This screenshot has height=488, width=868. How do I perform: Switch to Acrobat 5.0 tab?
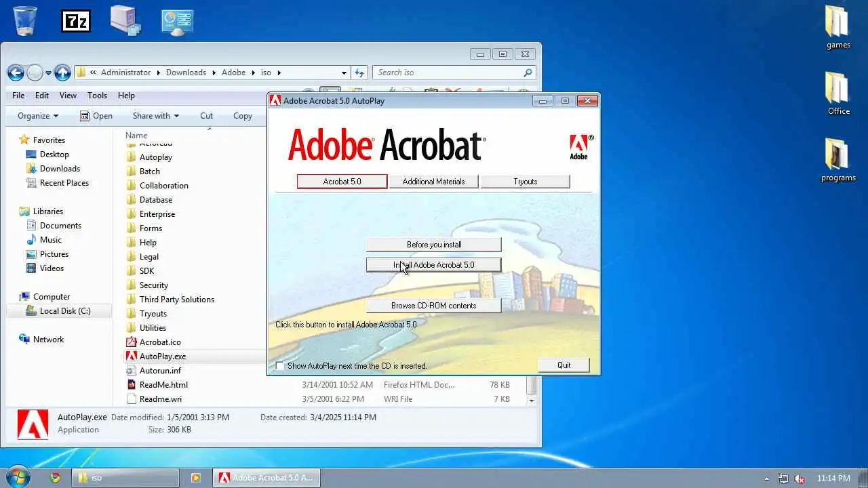pyautogui.click(x=342, y=182)
